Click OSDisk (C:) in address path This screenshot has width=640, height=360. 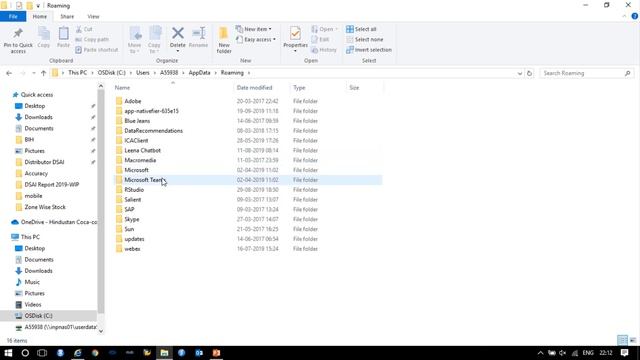tap(111, 73)
